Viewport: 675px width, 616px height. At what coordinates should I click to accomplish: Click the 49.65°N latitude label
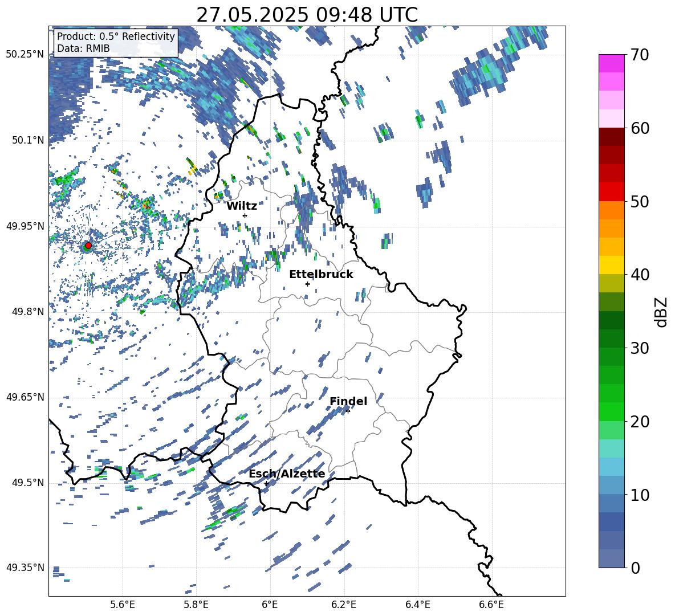click(25, 397)
